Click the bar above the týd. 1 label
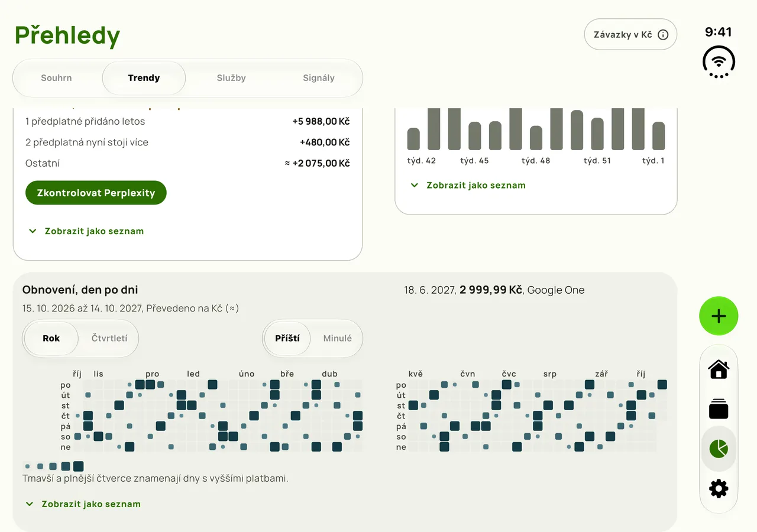Image resolution: width=757 pixels, height=532 pixels. point(659,136)
